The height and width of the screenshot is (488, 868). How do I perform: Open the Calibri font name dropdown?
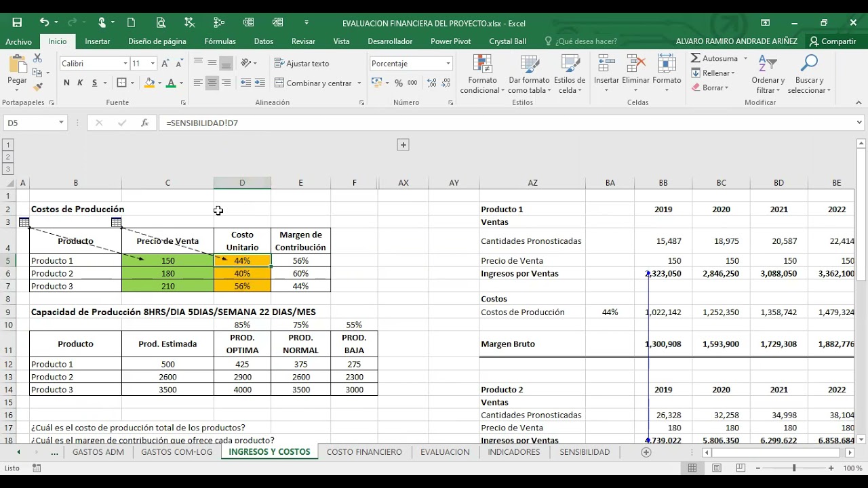125,63
